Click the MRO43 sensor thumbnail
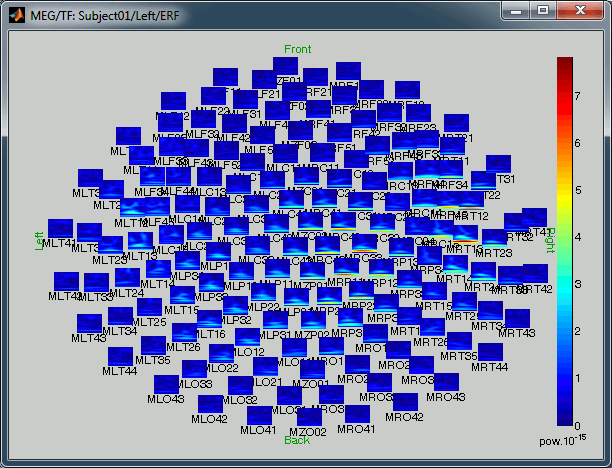Viewport: 612px width, 468px height. [446, 383]
